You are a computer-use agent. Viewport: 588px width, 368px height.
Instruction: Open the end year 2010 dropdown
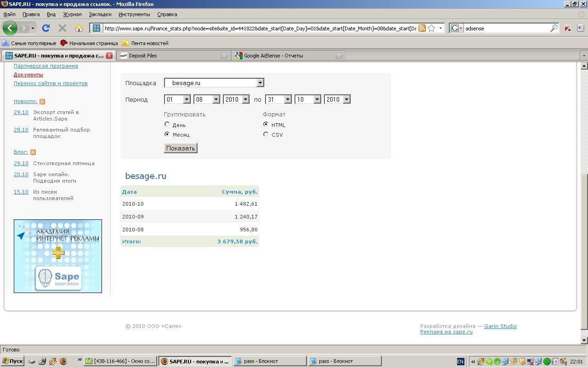point(337,99)
